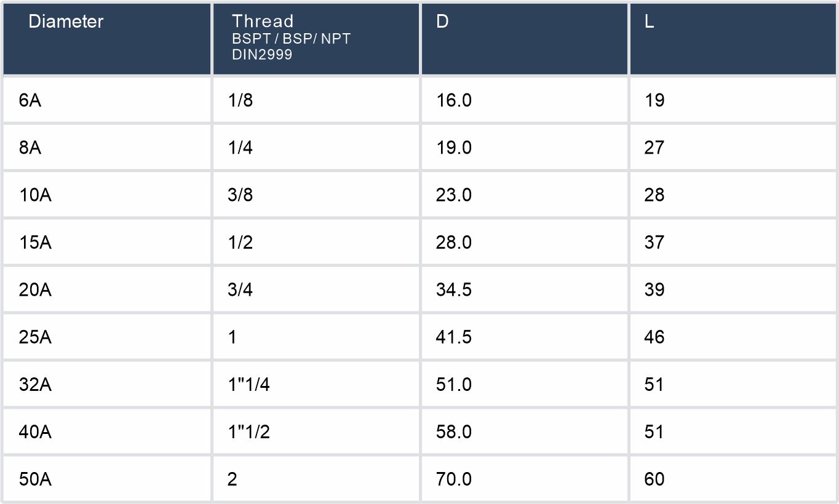Viewport: 839px width, 504px height.
Task: Select the 8A diameter cell
Action: (x=30, y=148)
